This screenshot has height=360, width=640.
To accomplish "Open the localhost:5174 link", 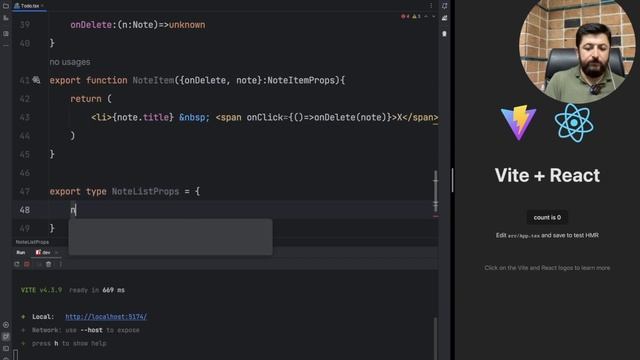I will click(106, 317).
